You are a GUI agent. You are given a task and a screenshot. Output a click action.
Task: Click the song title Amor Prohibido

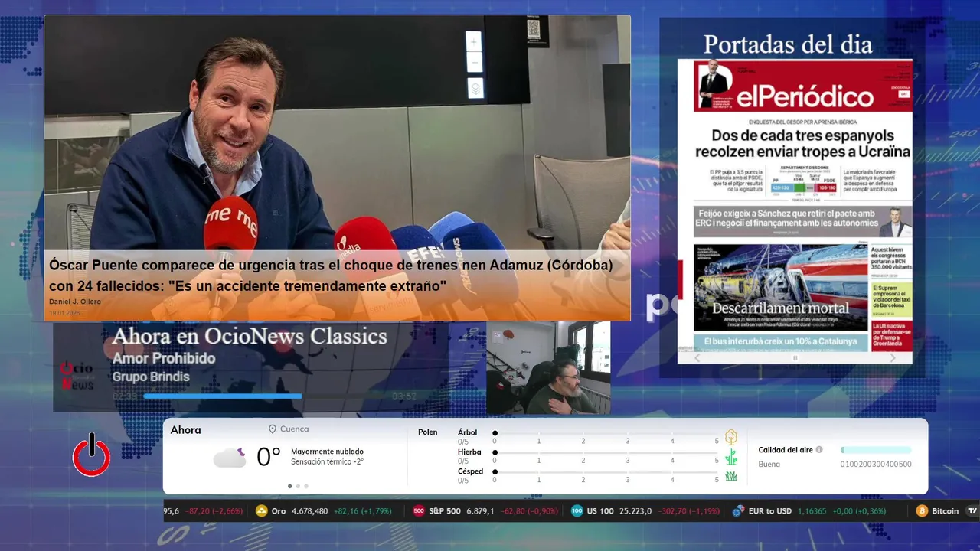[x=164, y=358]
